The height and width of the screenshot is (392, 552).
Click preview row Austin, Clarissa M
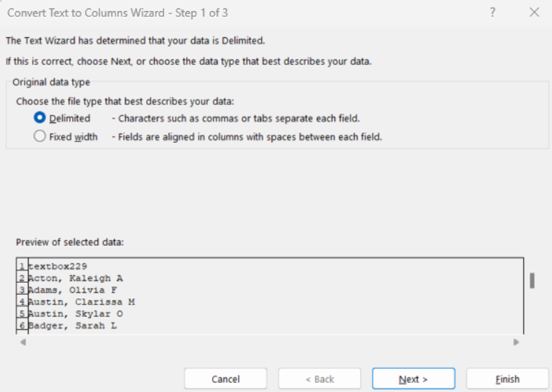tap(82, 302)
